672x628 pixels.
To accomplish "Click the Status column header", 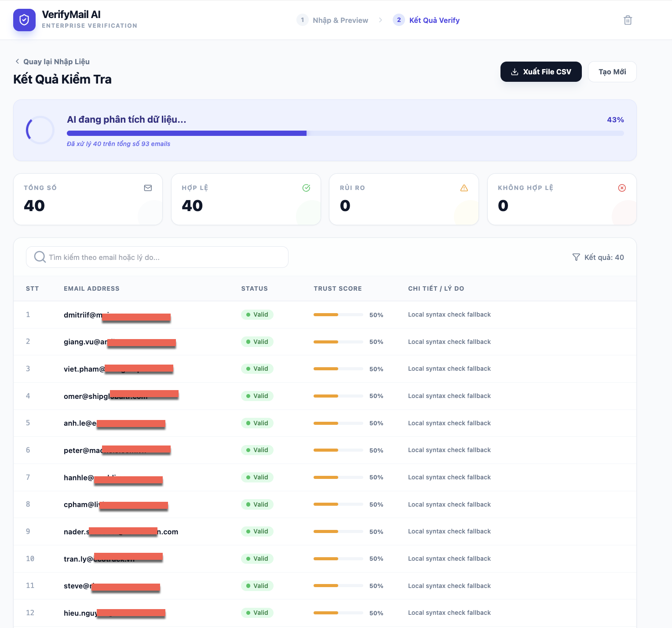I will pos(254,288).
